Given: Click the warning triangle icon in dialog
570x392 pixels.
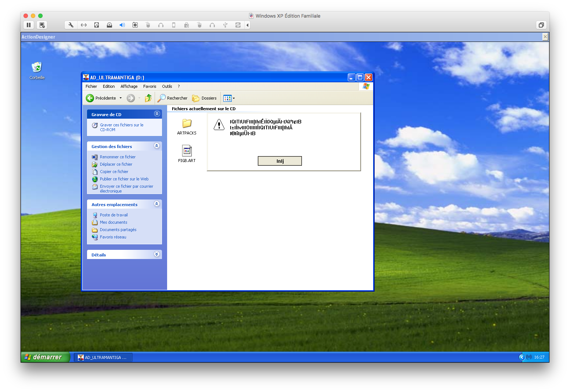Looking at the screenshot, I should pos(219,125).
